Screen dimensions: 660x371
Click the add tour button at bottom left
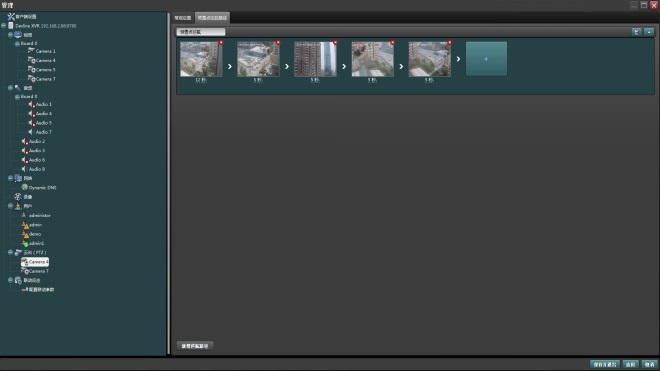point(195,346)
